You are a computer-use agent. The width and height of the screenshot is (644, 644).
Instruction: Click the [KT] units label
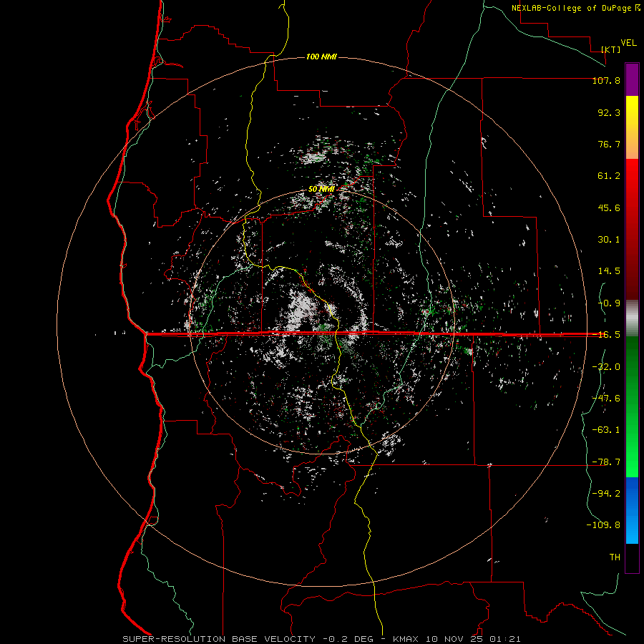pos(611,49)
